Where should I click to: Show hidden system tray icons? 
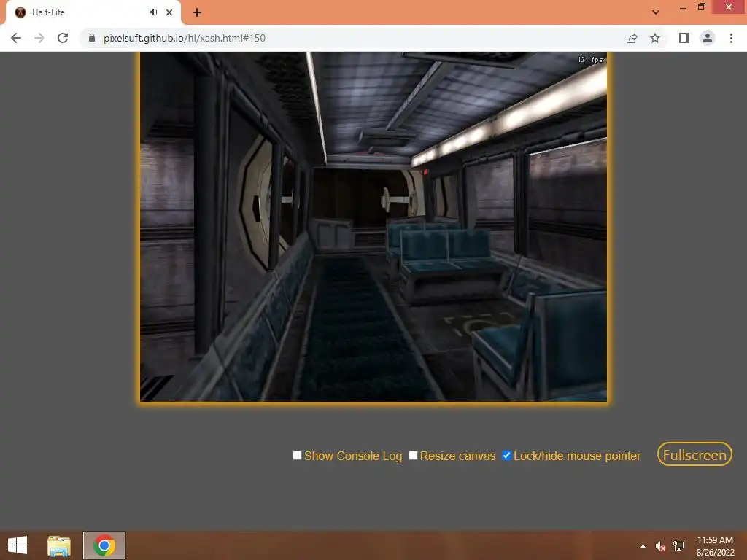(x=643, y=546)
